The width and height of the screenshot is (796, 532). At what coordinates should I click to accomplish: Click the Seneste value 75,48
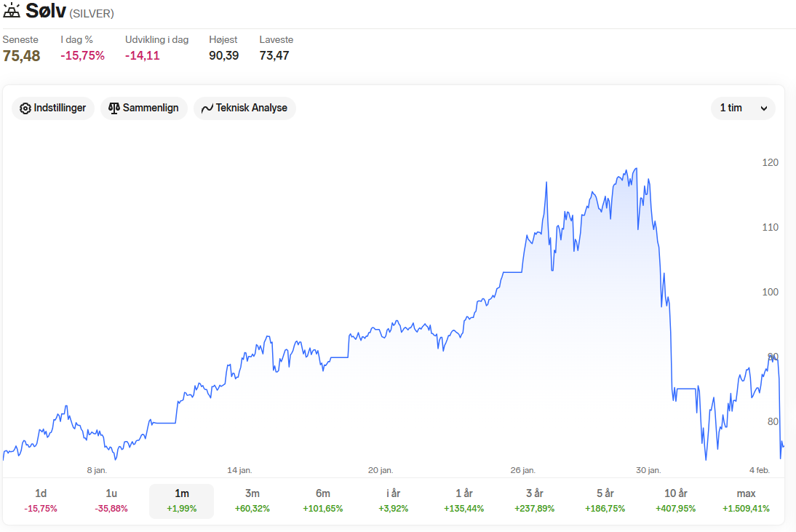coord(21,56)
